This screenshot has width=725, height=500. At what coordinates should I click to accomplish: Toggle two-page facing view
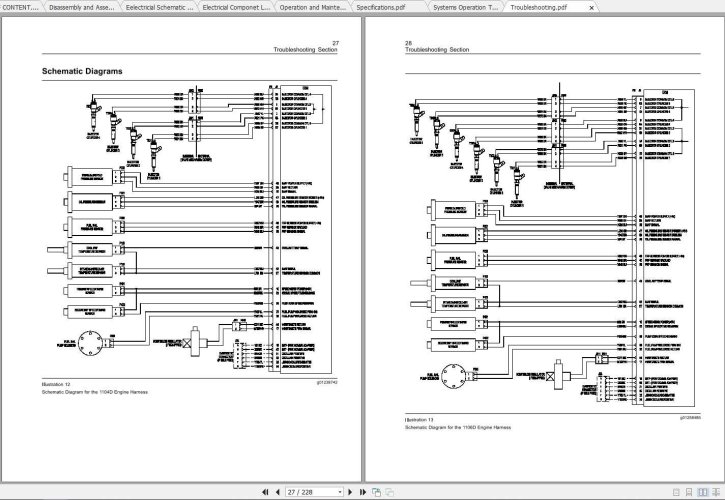[702, 492]
